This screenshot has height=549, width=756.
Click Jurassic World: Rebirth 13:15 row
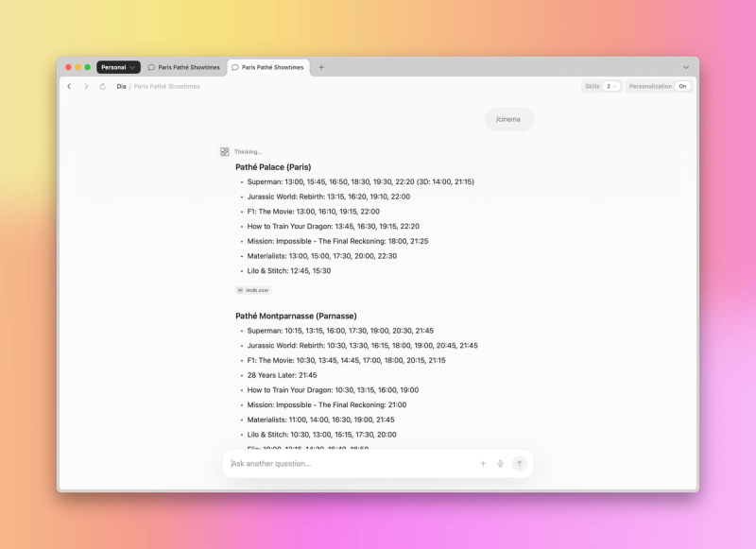[328, 197]
